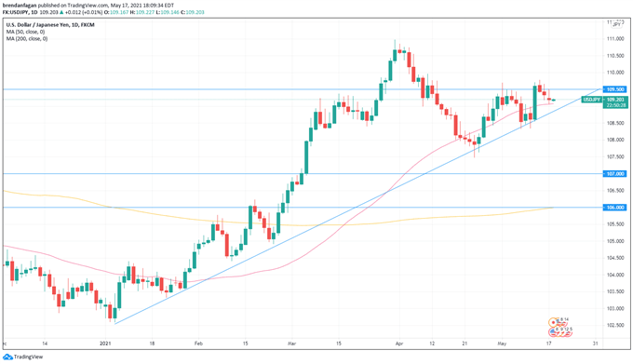Click the 107.500 price axis label

pyautogui.click(x=615, y=156)
